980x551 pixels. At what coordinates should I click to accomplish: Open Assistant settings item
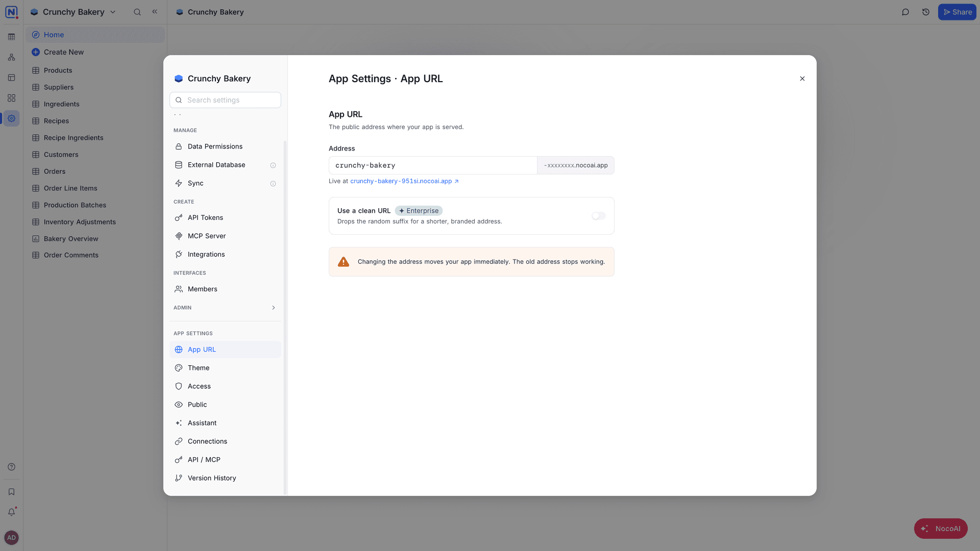pyautogui.click(x=225, y=423)
